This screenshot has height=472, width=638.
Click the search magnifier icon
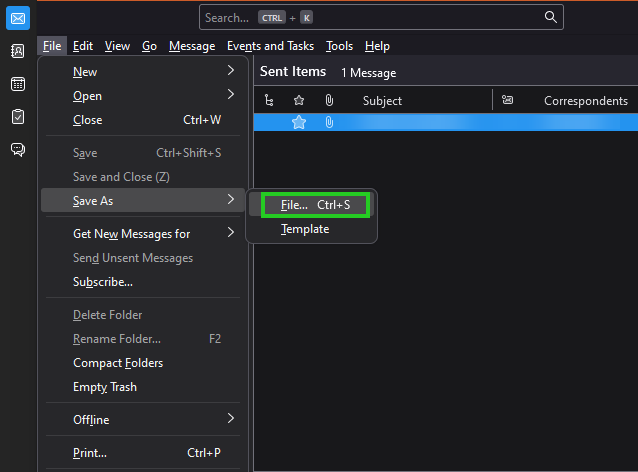point(551,17)
